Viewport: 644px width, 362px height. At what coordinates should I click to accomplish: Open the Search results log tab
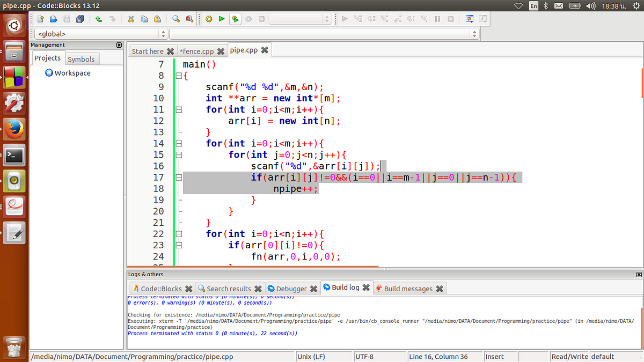click(x=229, y=289)
